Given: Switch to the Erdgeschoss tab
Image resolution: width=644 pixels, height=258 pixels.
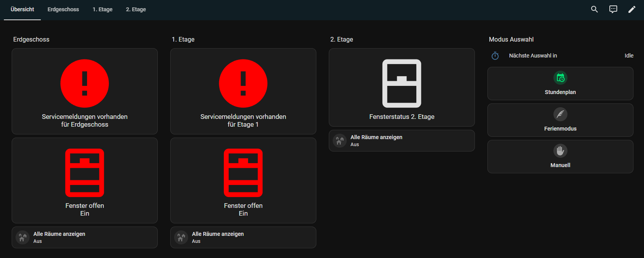Looking at the screenshot, I should pyautogui.click(x=63, y=9).
